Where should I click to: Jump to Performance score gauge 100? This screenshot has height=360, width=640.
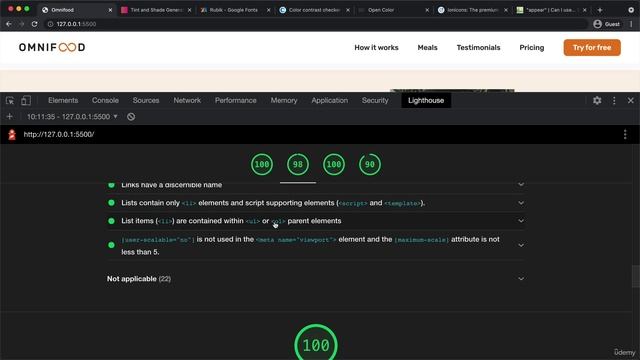(262, 164)
